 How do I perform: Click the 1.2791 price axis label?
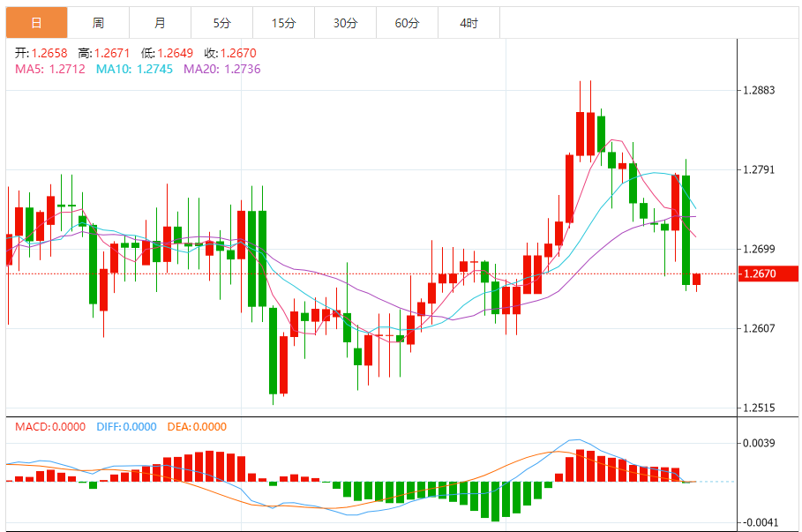coord(759,169)
